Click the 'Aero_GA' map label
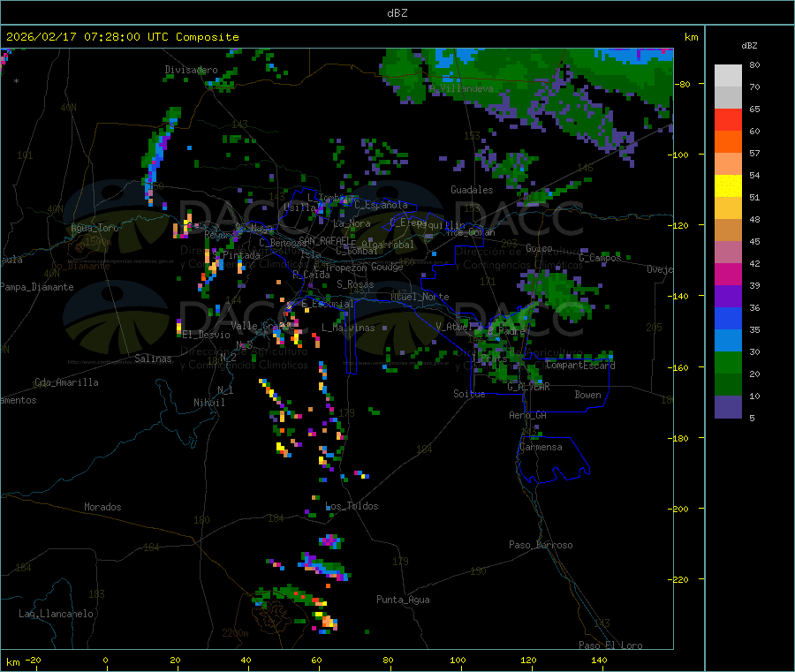Image resolution: width=795 pixels, height=672 pixels. point(528,415)
